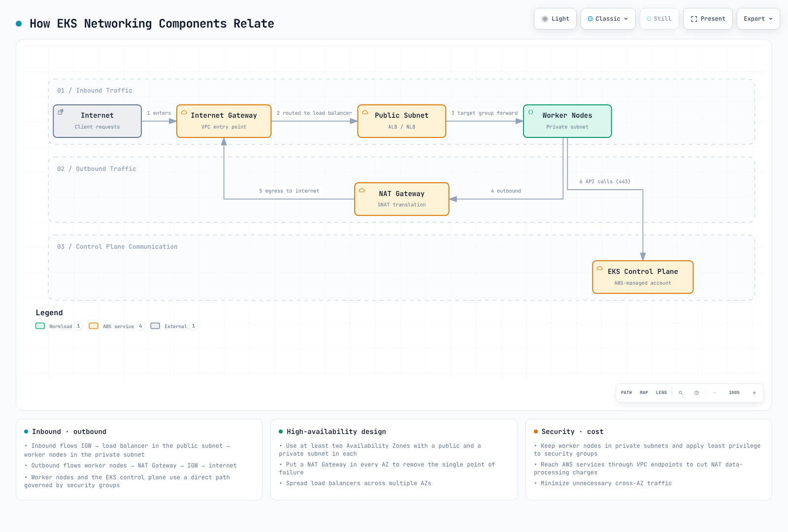Image resolution: width=788 pixels, height=532 pixels.
Task: Click the help question-mark icon
Action: point(696,393)
